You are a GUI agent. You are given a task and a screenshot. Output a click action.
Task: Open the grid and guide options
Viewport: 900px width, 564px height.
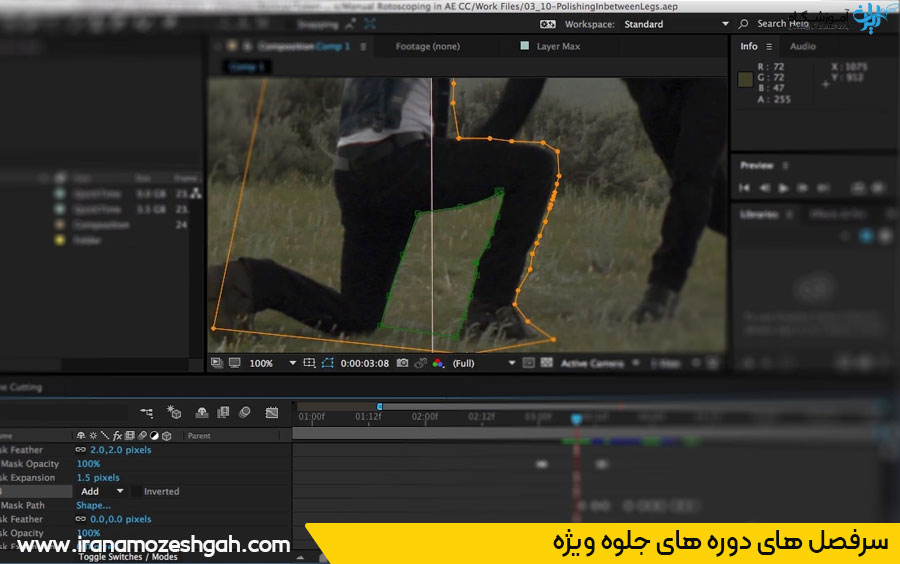pos(309,363)
